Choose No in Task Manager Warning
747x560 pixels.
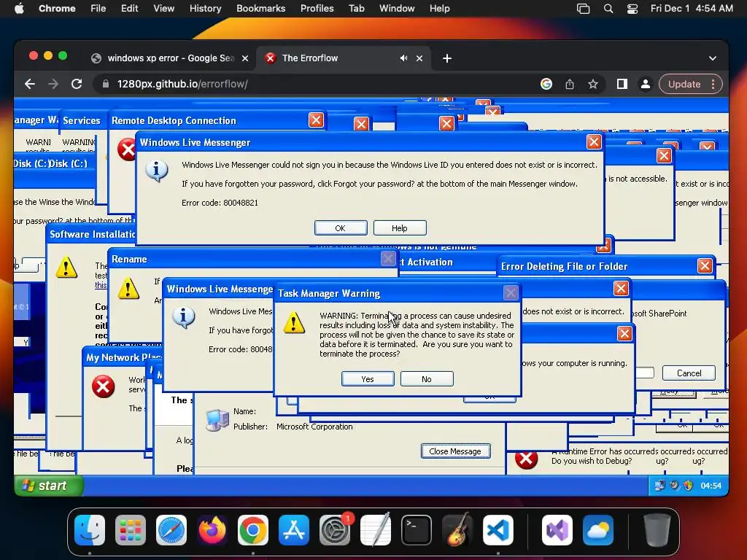[x=427, y=379]
